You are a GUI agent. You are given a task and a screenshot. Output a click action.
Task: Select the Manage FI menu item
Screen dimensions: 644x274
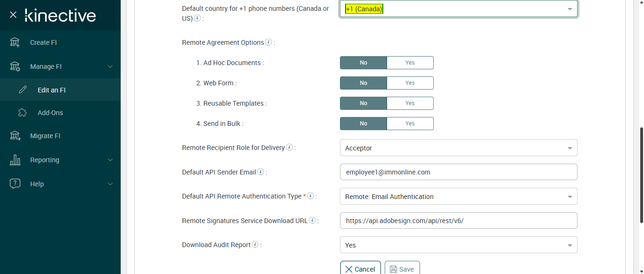click(x=60, y=66)
